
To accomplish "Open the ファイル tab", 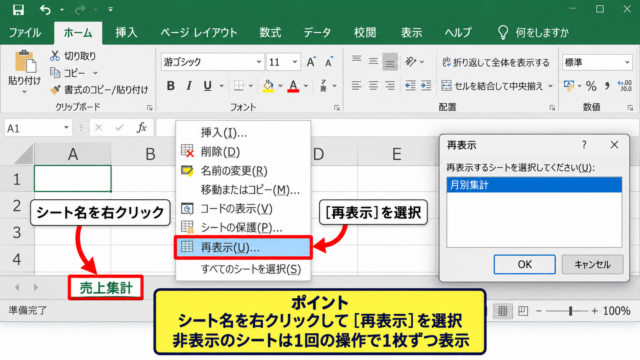I will click(x=25, y=33).
